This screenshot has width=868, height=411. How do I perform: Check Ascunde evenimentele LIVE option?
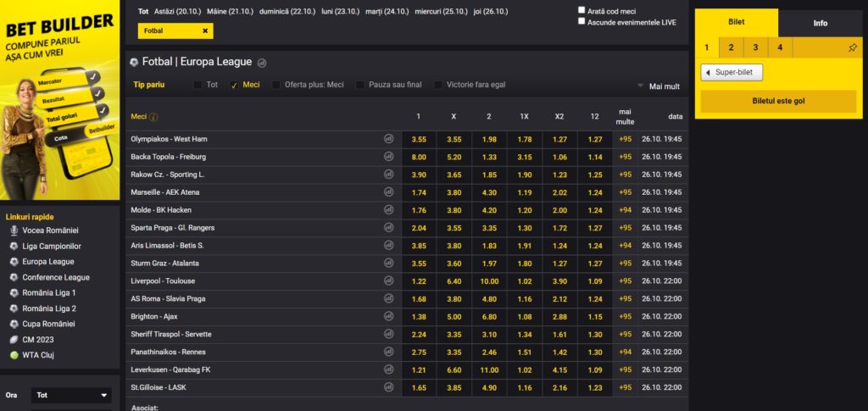pos(581,21)
